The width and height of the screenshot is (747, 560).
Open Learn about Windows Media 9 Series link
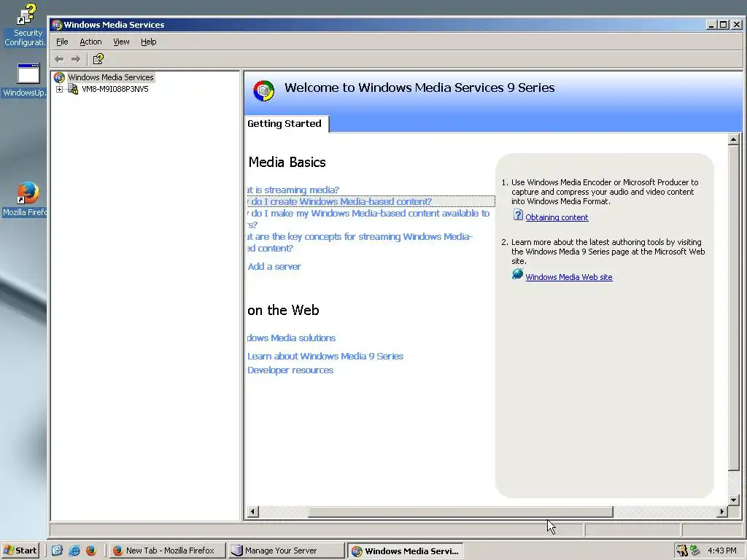325,356
